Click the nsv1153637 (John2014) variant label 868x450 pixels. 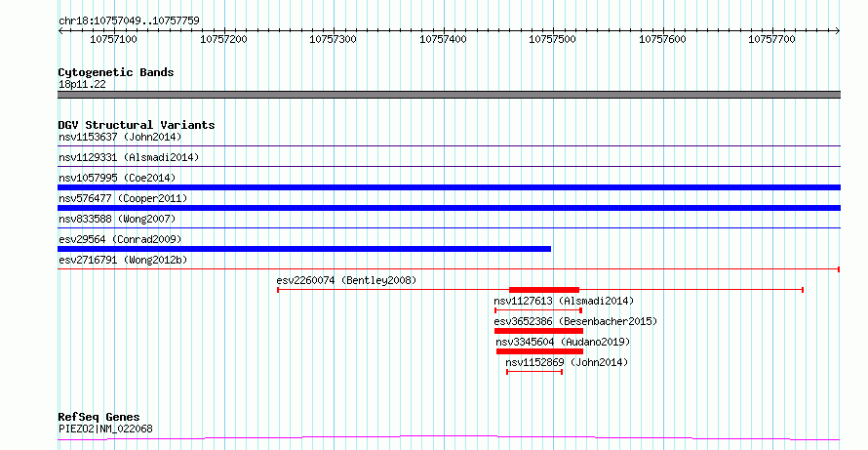point(120,137)
